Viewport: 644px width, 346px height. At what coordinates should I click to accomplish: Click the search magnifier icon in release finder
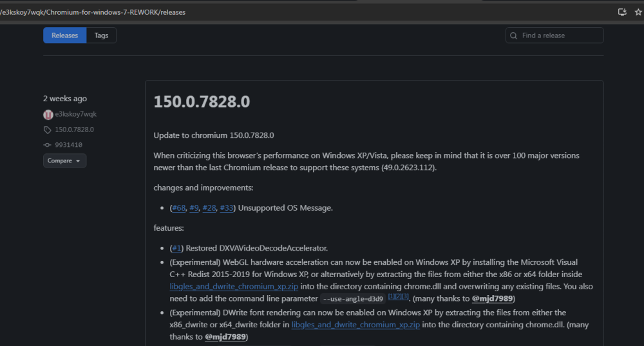pyautogui.click(x=513, y=35)
